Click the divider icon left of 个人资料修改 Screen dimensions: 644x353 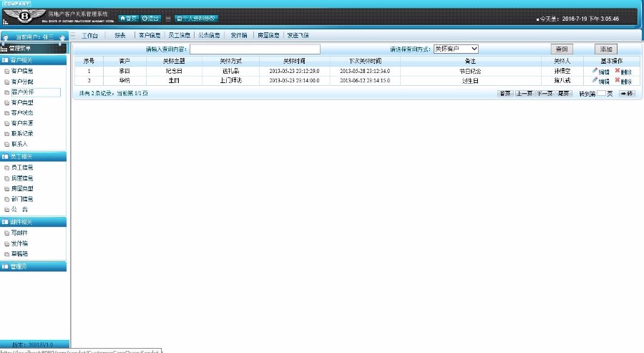168,19
